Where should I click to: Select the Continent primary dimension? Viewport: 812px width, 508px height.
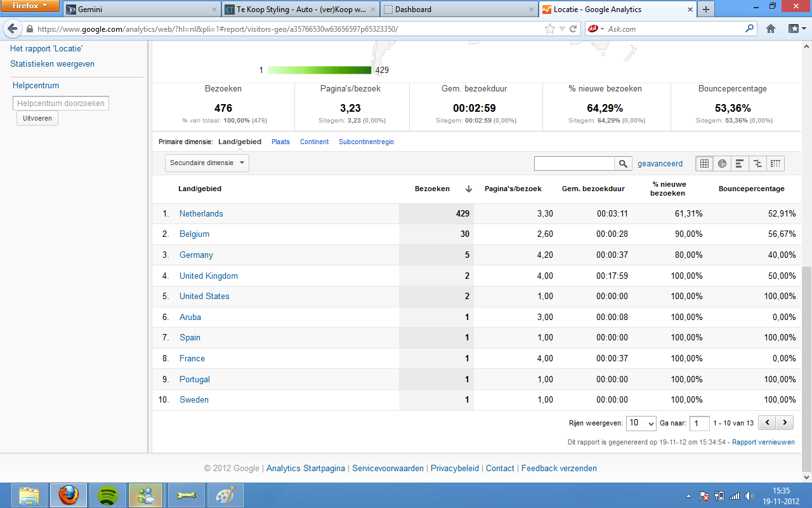[314, 142]
